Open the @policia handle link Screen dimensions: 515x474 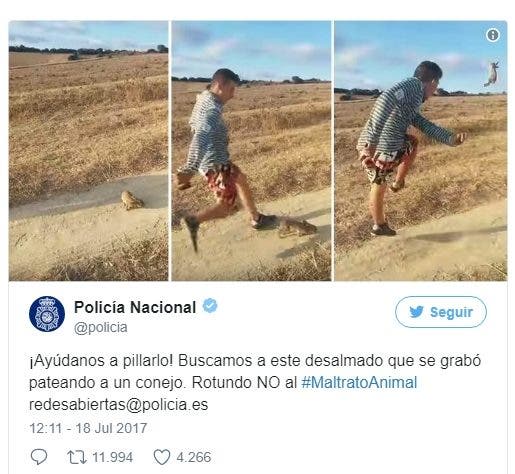pyautogui.click(x=100, y=327)
